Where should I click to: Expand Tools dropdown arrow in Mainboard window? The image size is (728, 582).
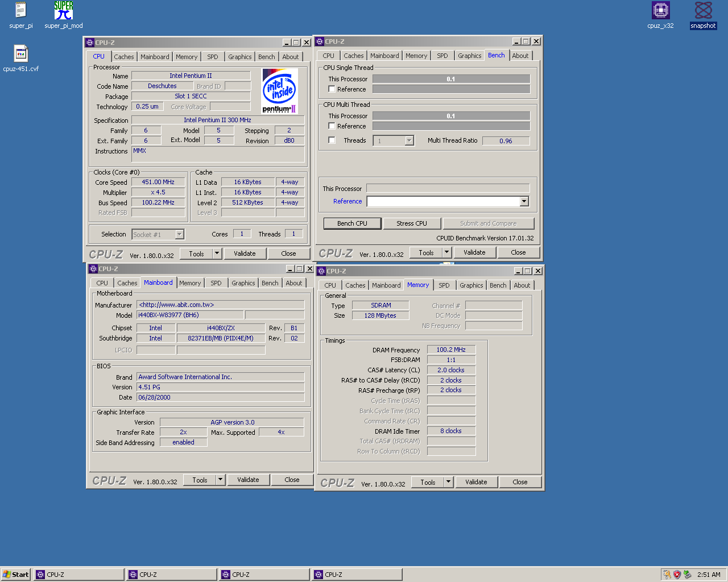tap(220, 480)
